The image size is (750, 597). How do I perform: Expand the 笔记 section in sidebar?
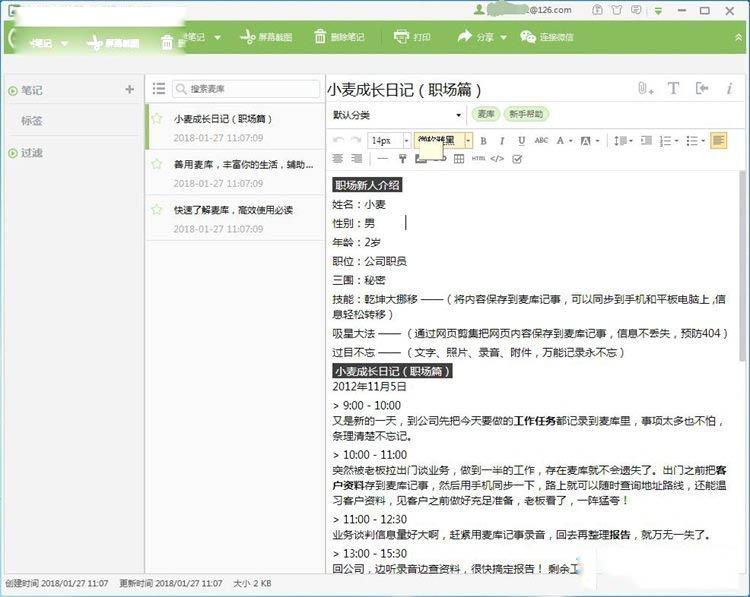coord(13,90)
